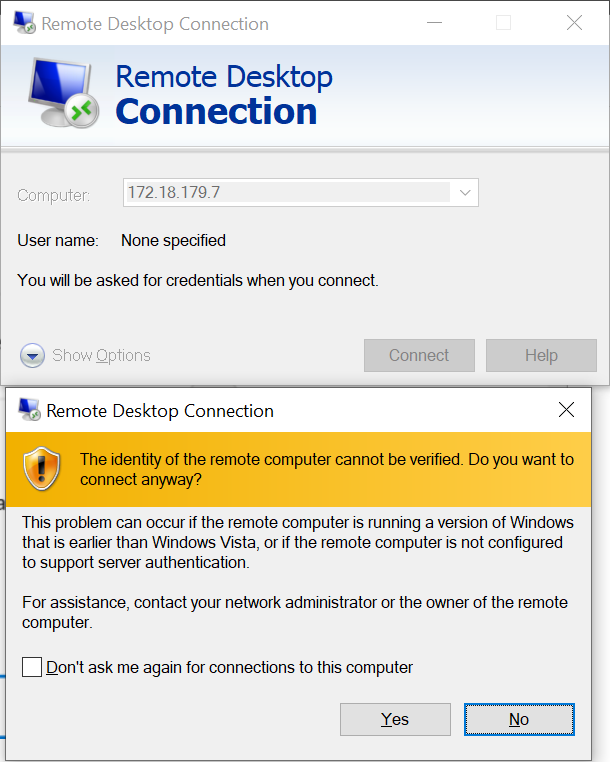Open the Computer address dropdown arrow
Viewport: 610px width, 762px height.
click(x=465, y=192)
